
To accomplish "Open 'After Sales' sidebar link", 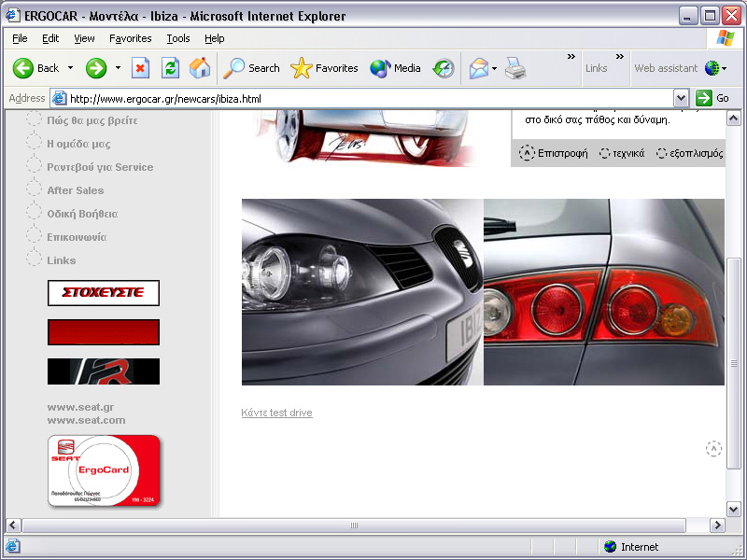I will (x=76, y=190).
